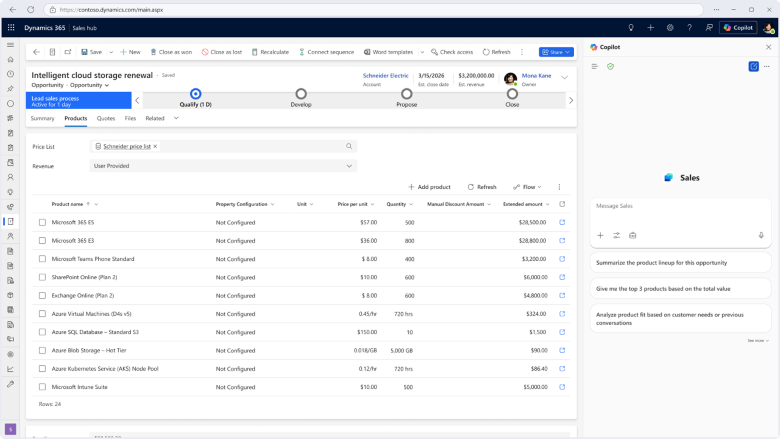The height and width of the screenshot is (439, 780).
Task: Switch to the Quotes tab
Action: [x=106, y=118]
